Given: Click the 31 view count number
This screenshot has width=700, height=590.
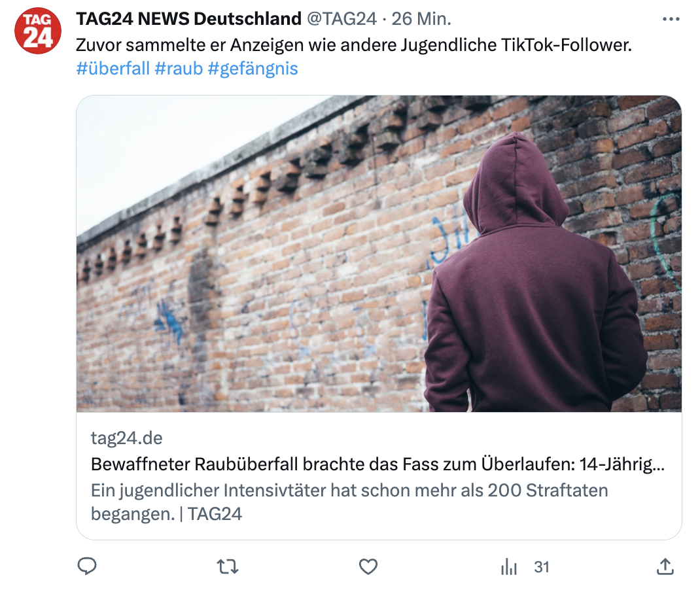Looking at the screenshot, I should [x=542, y=567].
